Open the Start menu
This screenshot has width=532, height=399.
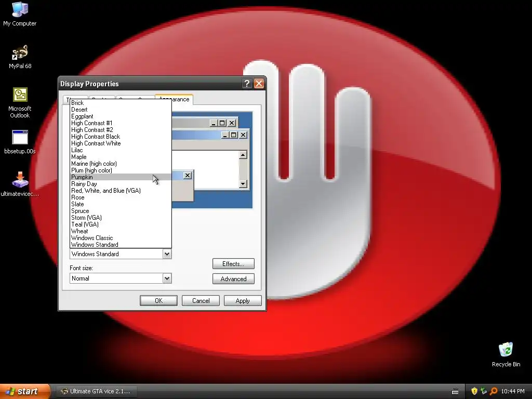(x=25, y=391)
